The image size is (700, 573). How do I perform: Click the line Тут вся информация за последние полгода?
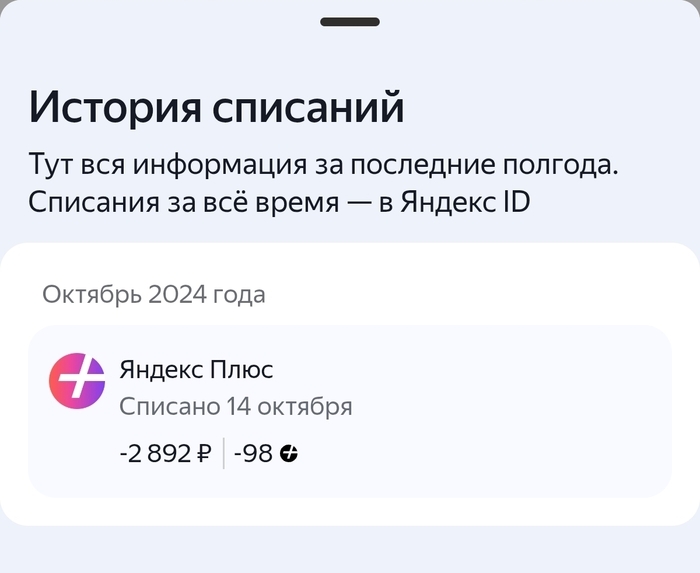click(324, 163)
